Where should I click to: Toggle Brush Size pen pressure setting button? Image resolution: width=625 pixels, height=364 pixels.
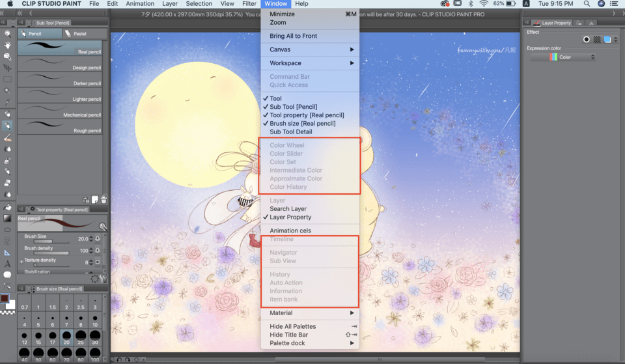98,239
